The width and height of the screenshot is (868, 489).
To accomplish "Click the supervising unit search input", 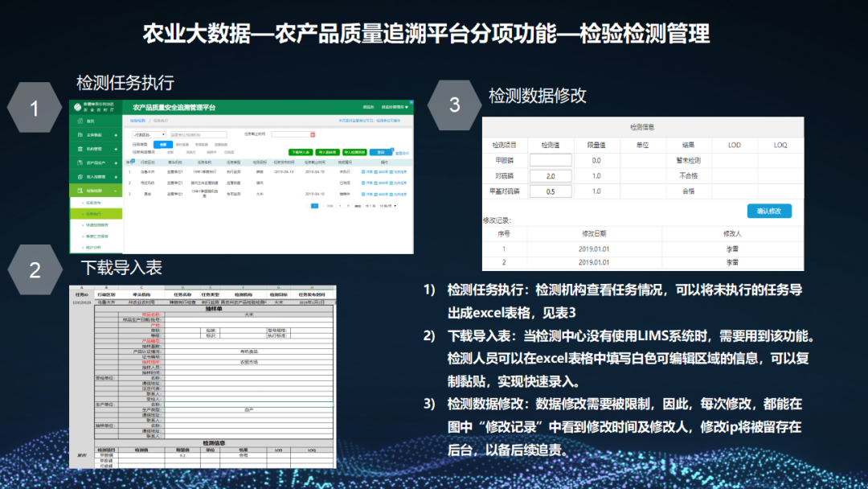I will click(x=199, y=134).
